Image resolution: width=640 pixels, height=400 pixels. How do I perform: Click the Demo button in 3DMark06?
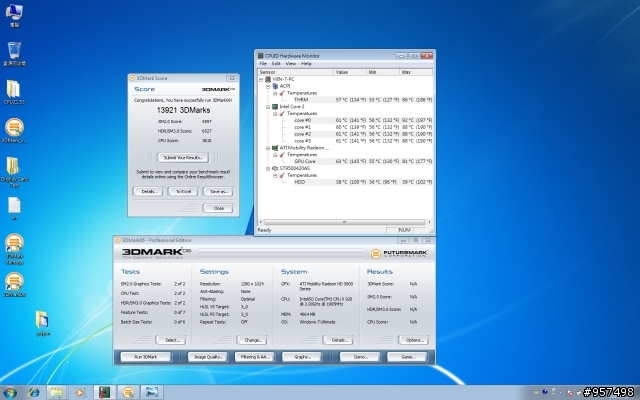[360, 357]
